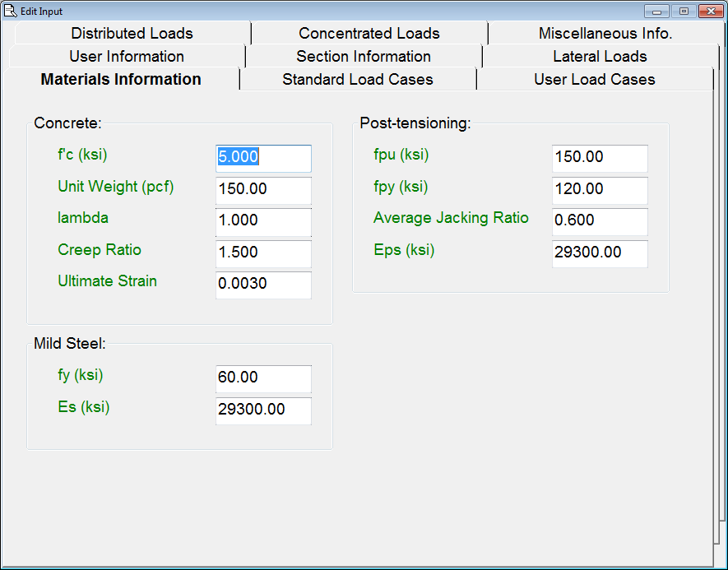The height and width of the screenshot is (570, 728).
Task: Select the Average Jacking Ratio field
Action: (x=600, y=221)
